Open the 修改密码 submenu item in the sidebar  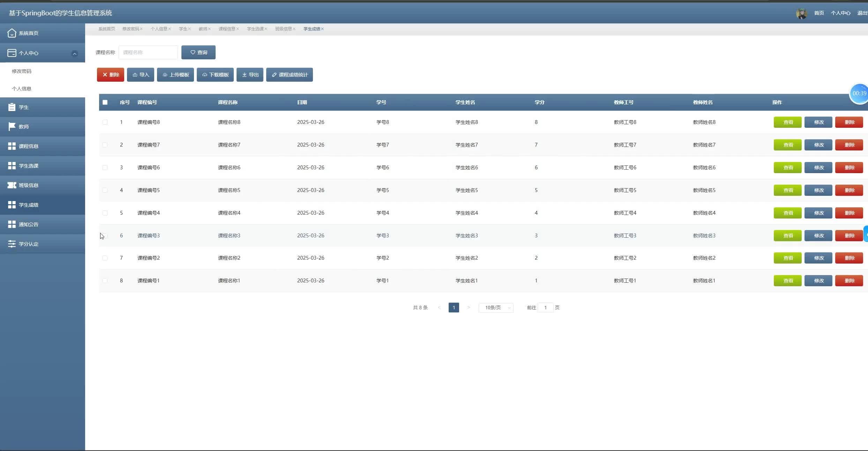click(22, 71)
